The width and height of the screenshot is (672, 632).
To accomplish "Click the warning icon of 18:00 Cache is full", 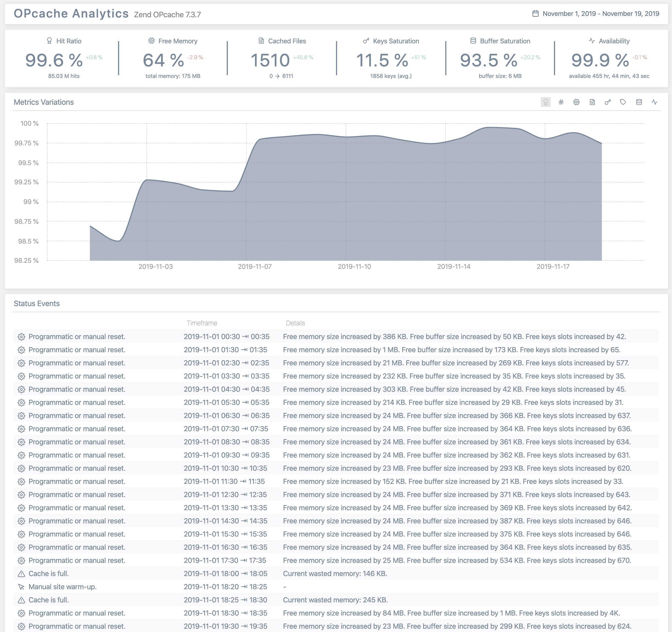I will coord(21,574).
